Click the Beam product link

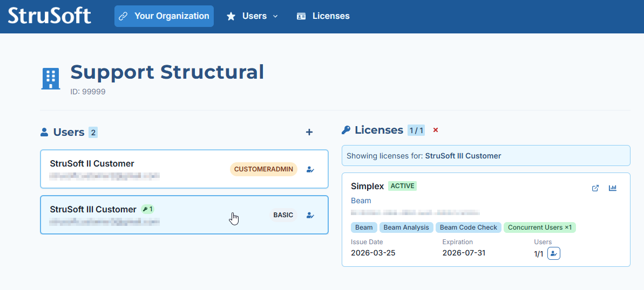click(361, 201)
